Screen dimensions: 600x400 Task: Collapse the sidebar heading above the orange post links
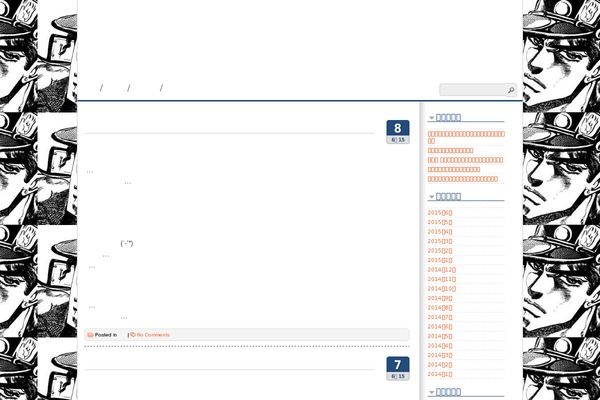(432, 118)
